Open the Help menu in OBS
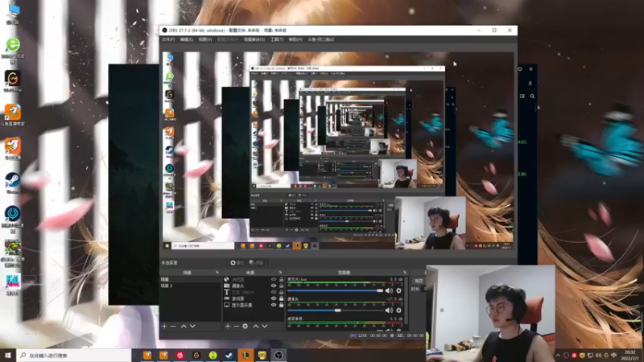The width and height of the screenshot is (644, 362). (295, 39)
